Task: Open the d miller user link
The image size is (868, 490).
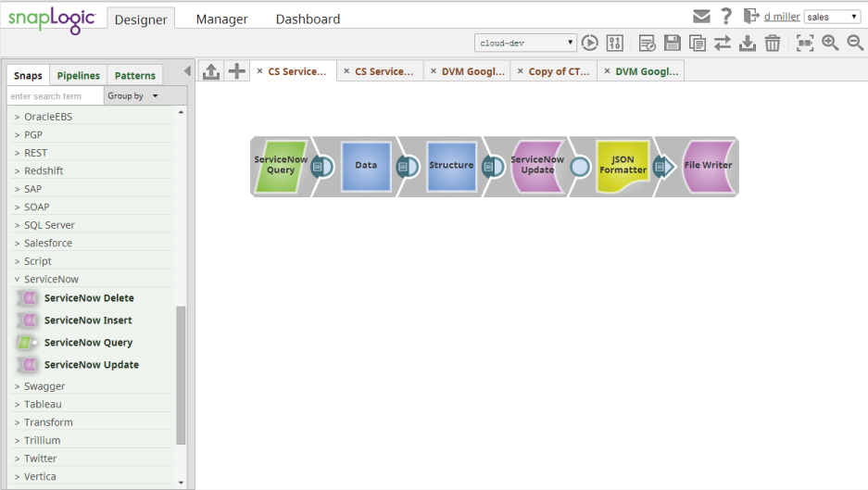Action: [782, 17]
